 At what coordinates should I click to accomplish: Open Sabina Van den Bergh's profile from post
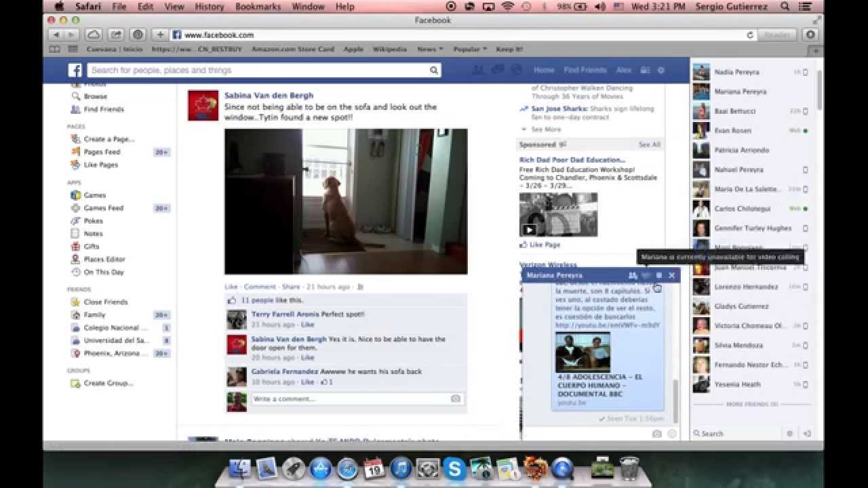(x=269, y=96)
